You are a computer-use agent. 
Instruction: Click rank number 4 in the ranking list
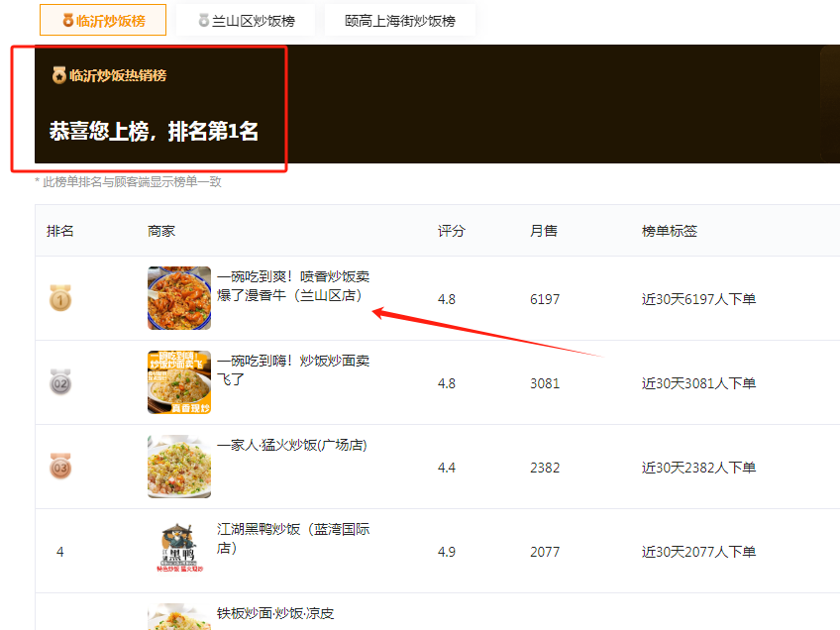click(59, 553)
